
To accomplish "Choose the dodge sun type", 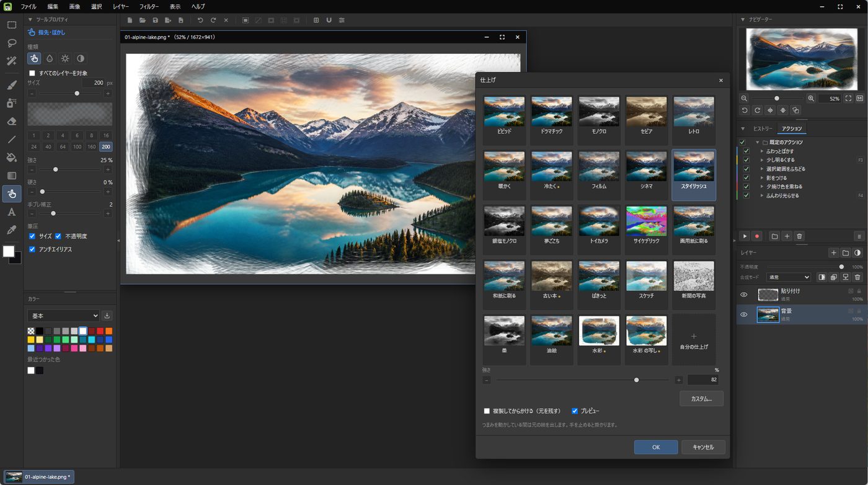I will [65, 58].
